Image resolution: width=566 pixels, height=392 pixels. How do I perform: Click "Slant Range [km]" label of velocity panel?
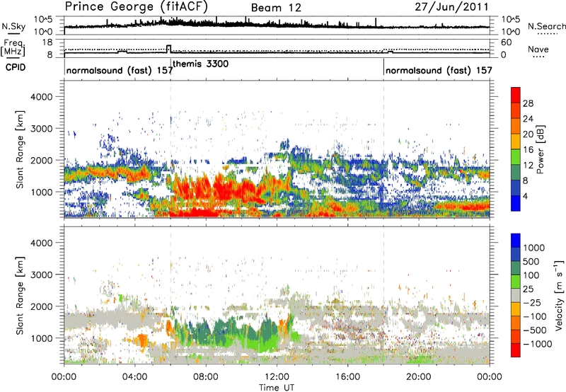click(20, 296)
